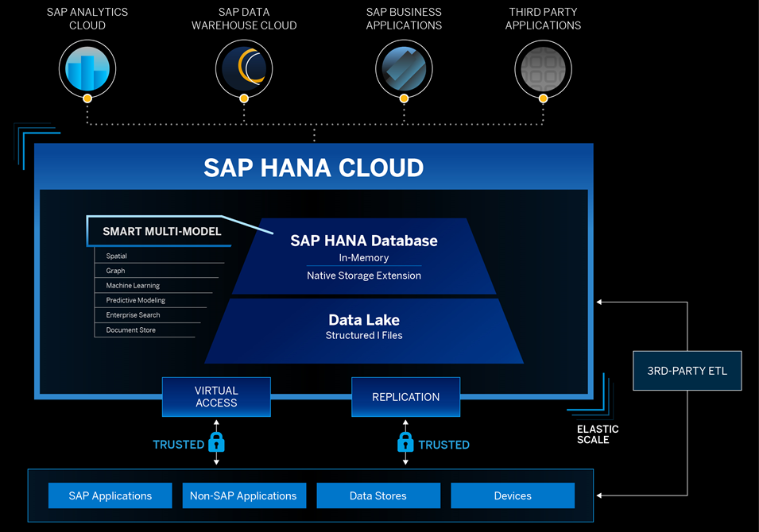The height and width of the screenshot is (532, 759).
Task: Click the SAP Data Warehouse Cloud crescent icon
Action: coord(244,68)
